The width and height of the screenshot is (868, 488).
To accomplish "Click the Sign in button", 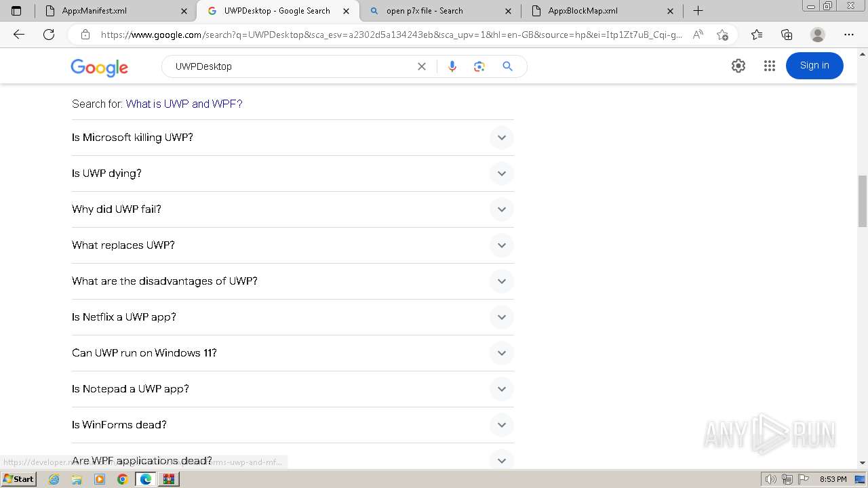I will pos(814,66).
